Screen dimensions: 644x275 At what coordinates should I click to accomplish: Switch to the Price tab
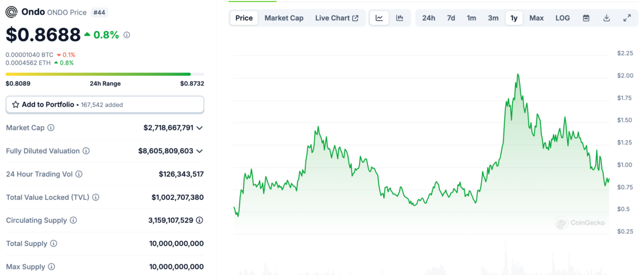[244, 18]
